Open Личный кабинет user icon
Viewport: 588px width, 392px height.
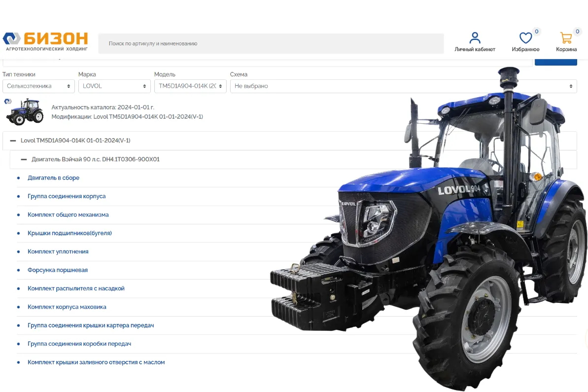[475, 38]
